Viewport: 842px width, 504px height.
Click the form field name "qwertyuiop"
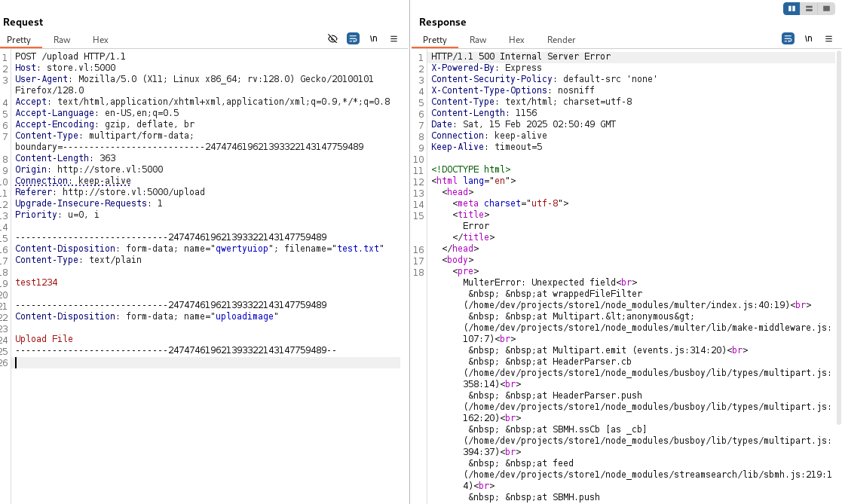point(242,249)
